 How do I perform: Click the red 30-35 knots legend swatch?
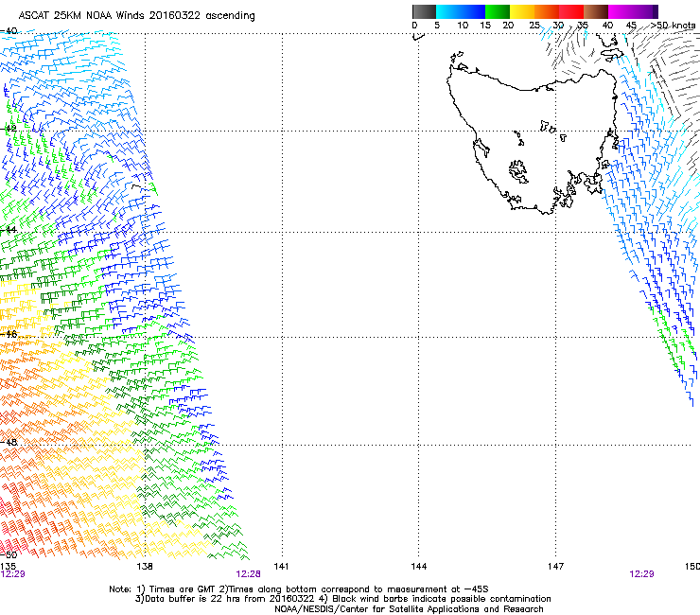571,11
